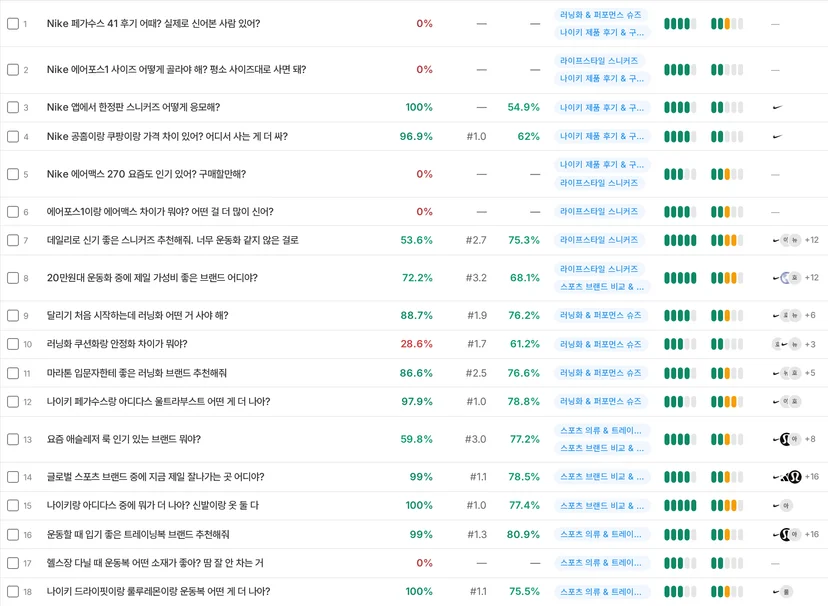Select the checkbox for row 17 헬스장 운동복
Screen dimensions: 828x606
pyautogui.click(x=13, y=563)
